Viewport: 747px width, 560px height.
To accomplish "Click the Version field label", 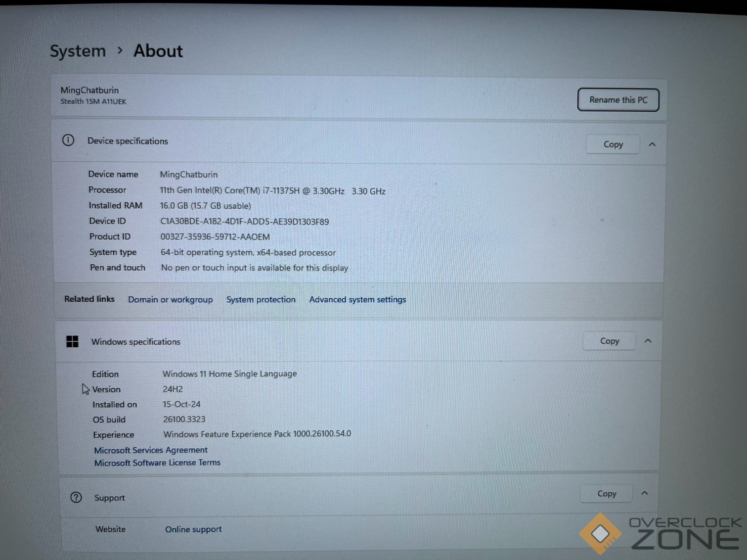I will (106, 389).
